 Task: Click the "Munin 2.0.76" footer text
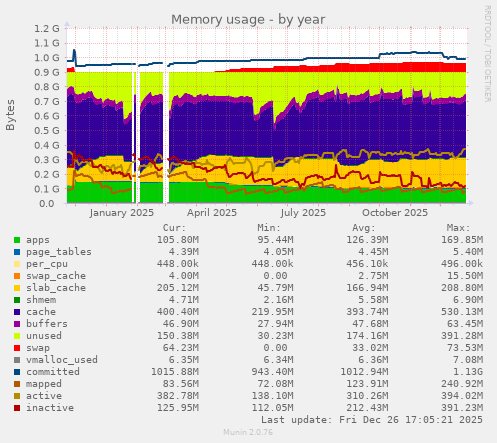click(x=248, y=432)
